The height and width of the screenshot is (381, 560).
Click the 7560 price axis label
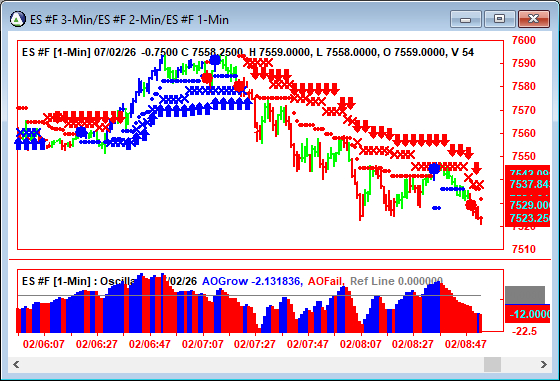click(x=524, y=134)
